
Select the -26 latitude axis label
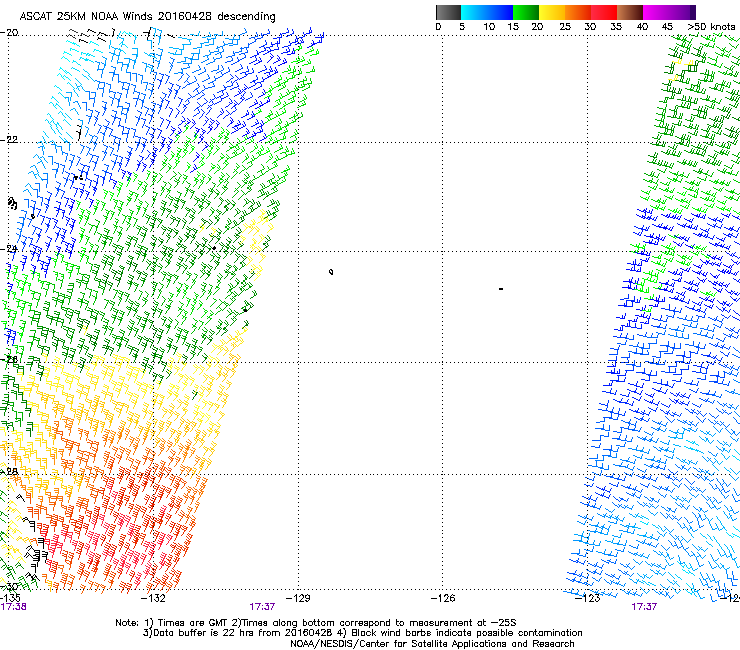[9, 360]
